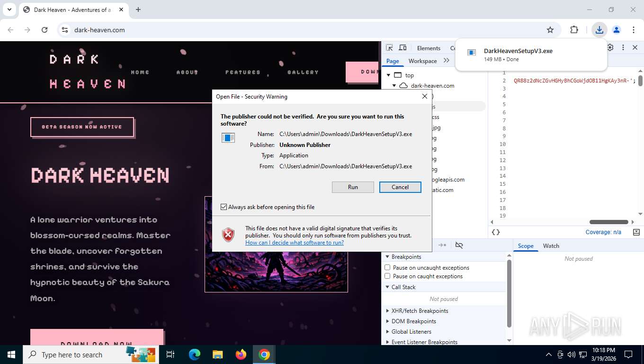Click Run in the Security Warning dialog
The width and height of the screenshot is (644, 364).
coord(353,187)
